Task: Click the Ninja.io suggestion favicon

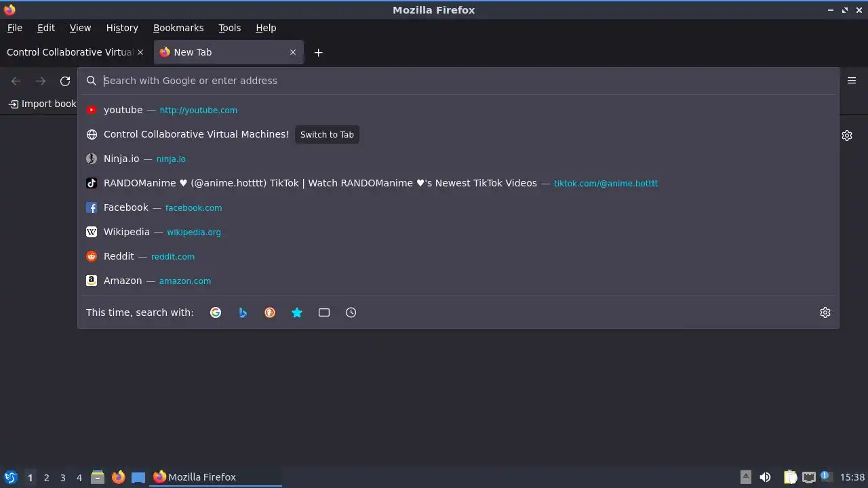Action: [92, 159]
